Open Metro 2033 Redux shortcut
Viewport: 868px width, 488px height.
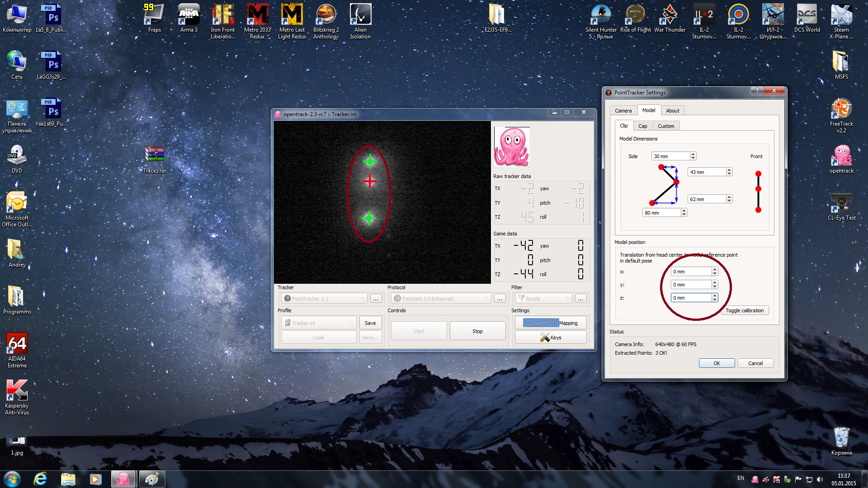pyautogui.click(x=257, y=21)
